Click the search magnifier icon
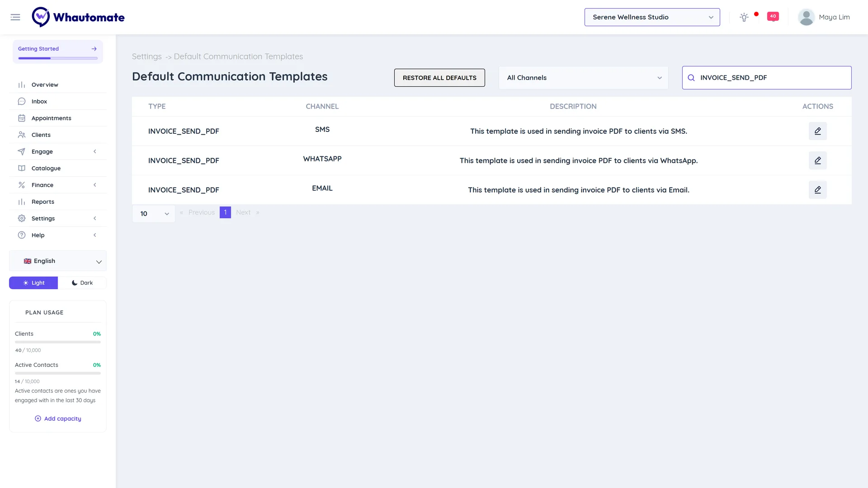868x488 pixels. (x=691, y=78)
